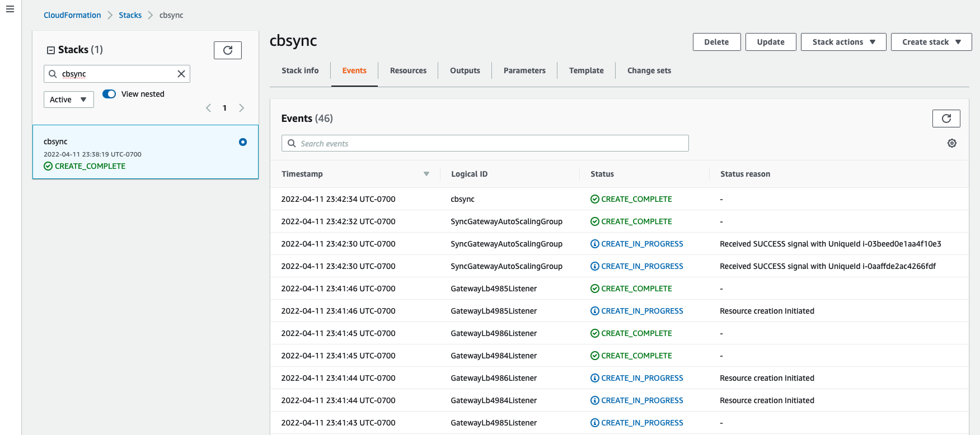The width and height of the screenshot is (980, 435).
Task: Click timestamp 23:42:32 event row
Action: click(x=338, y=221)
